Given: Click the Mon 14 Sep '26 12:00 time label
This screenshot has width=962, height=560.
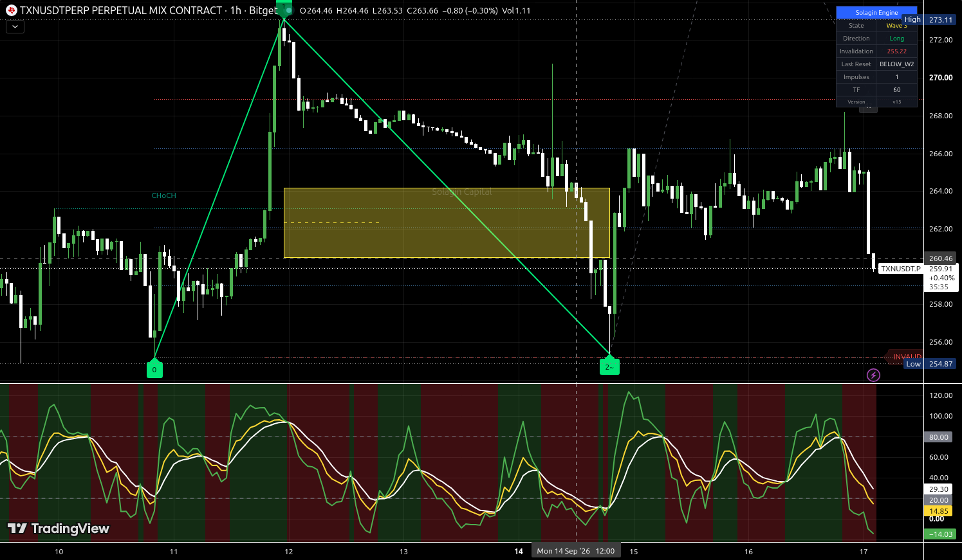Looking at the screenshot, I should click(575, 551).
